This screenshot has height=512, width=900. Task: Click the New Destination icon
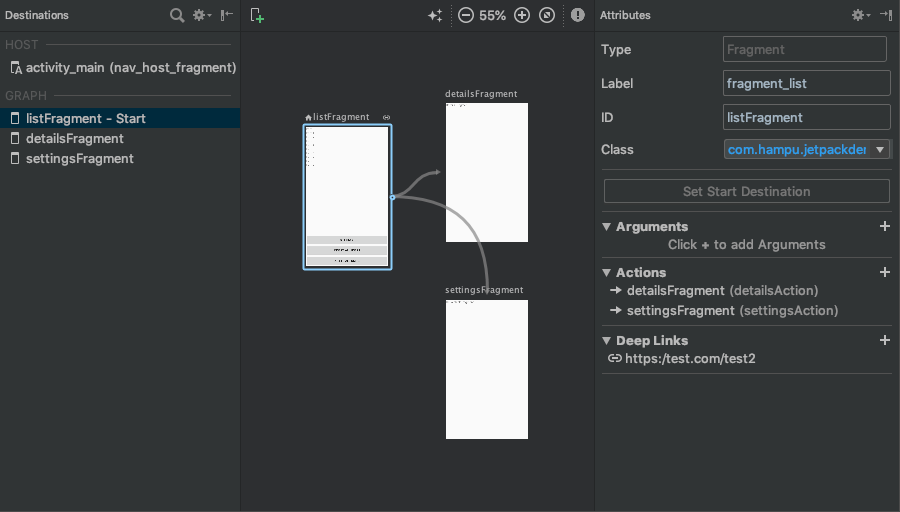coord(257,15)
